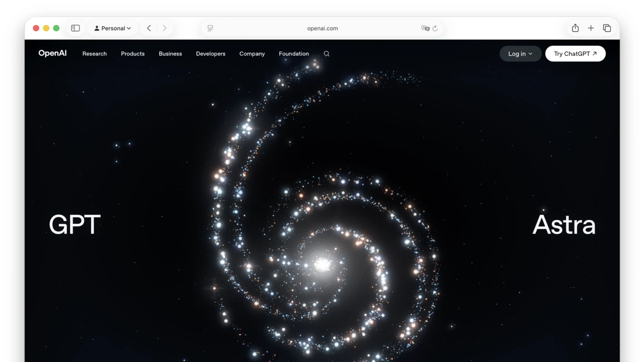
Task: Go back to the previous page
Action: click(x=149, y=28)
